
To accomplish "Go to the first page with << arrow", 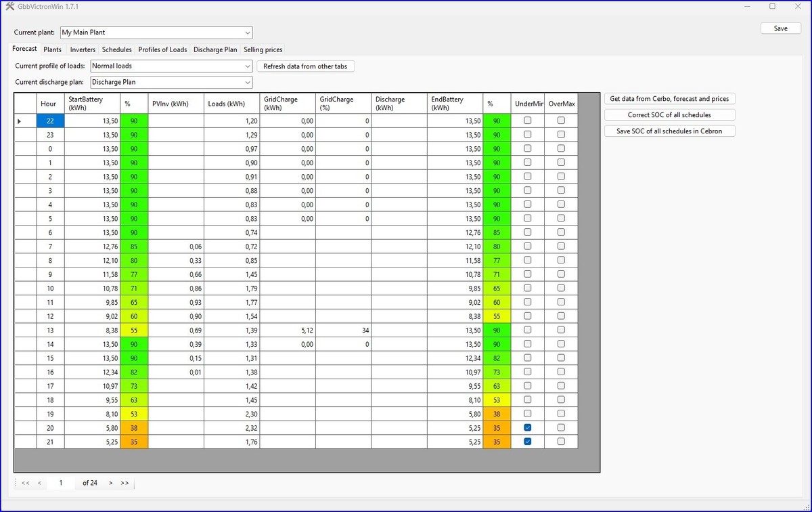I will (x=25, y=483).
